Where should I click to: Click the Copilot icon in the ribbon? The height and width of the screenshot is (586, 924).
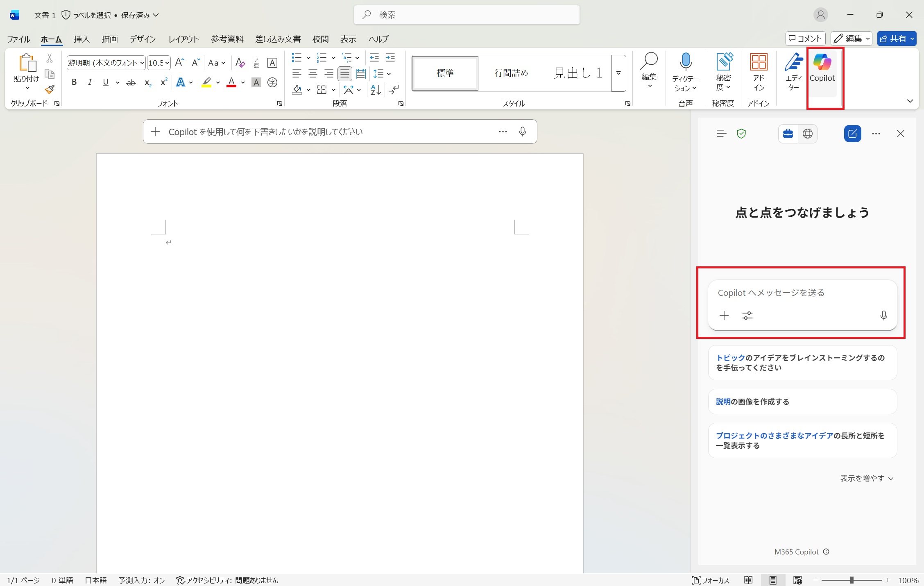click(x=822, y=68)
